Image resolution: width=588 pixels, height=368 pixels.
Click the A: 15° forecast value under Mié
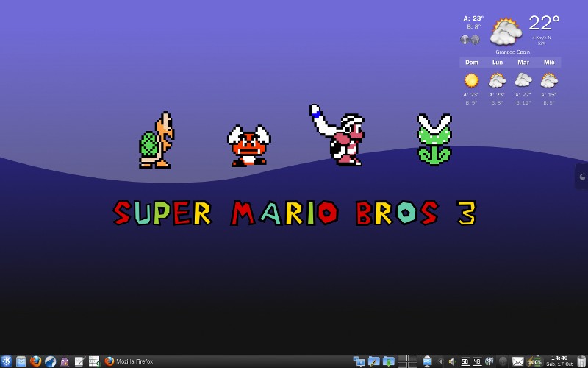click(x=549, y=95)
